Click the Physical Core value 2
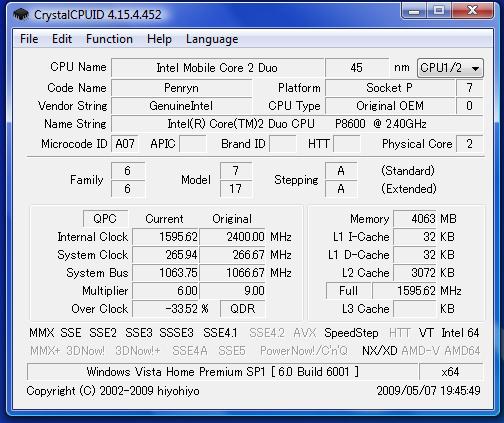The height and width of the screenshot is (423, 504). (469, 144)
